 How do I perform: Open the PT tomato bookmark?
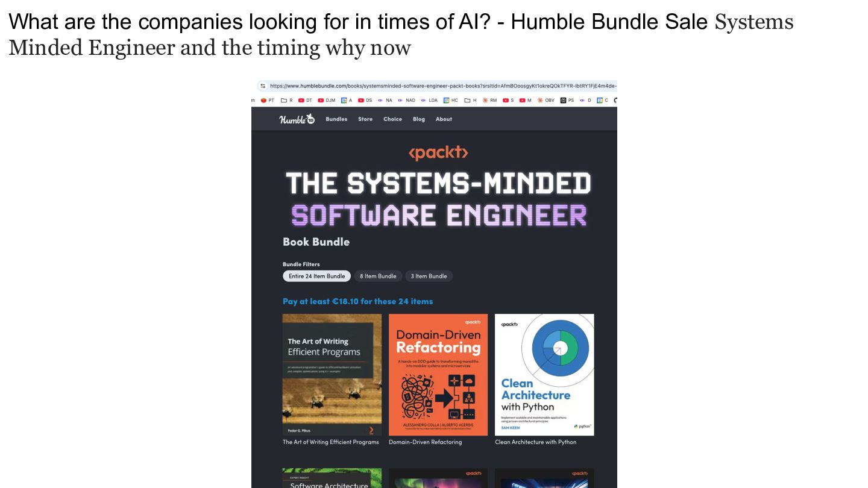click(267, 101)
